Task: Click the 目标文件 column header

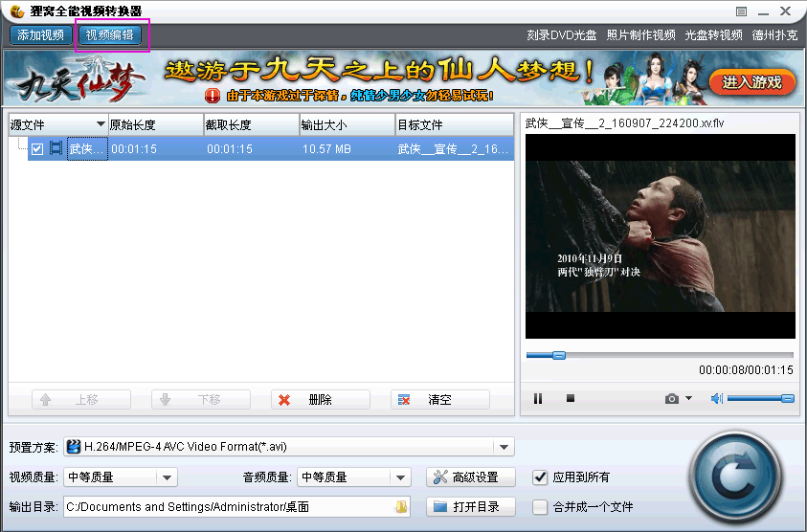Action: [455, 124]
